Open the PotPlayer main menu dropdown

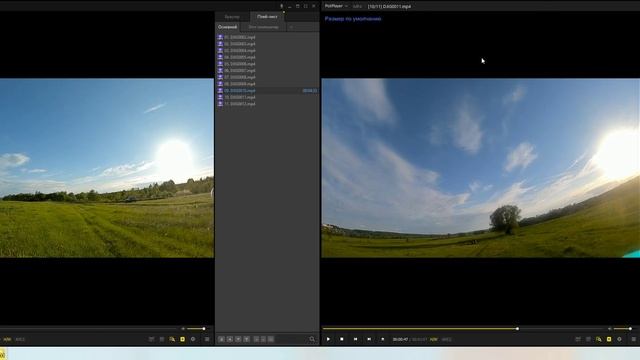336,6
